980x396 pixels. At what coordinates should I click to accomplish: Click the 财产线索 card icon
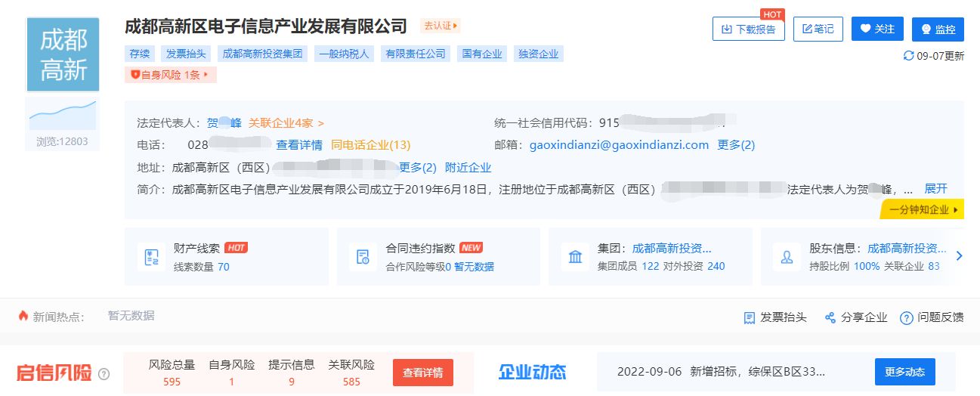tap(151, 257)
